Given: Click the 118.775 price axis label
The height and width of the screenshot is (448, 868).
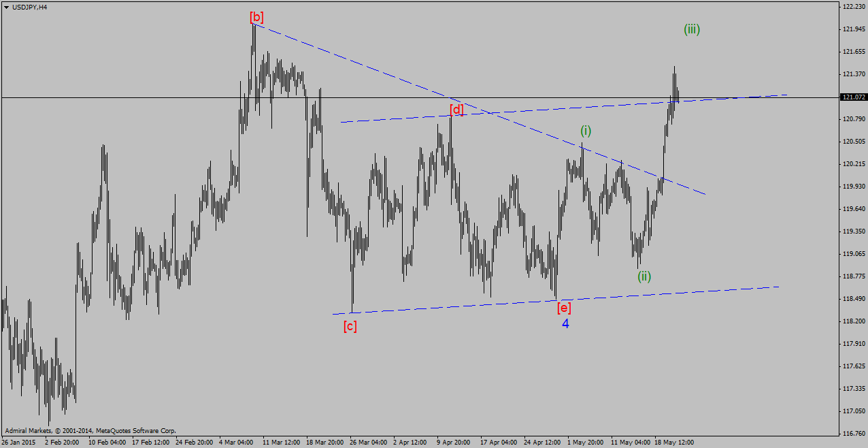Looking at the screenshot, I should coord(853,276).
